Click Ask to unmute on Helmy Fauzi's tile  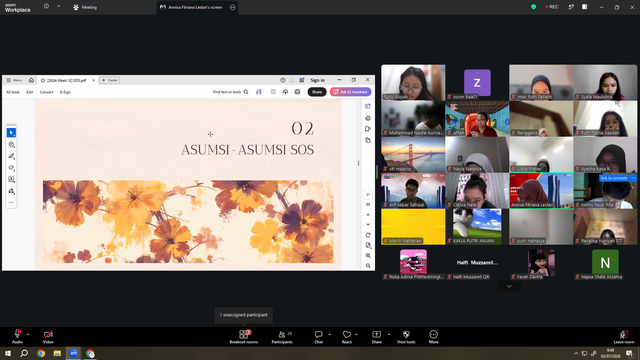tap(614, 178)
